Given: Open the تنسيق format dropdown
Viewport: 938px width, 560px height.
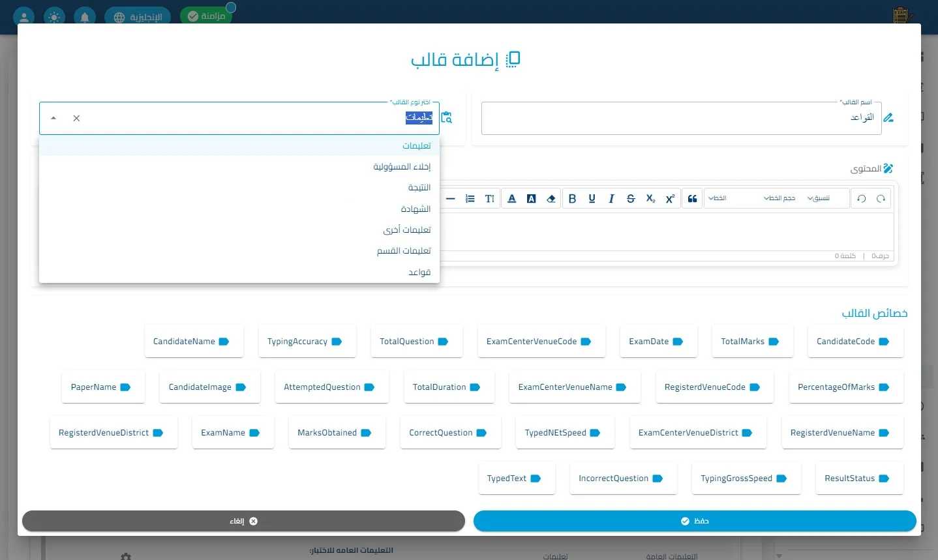Looking at the screenshot, I should 819,198.
